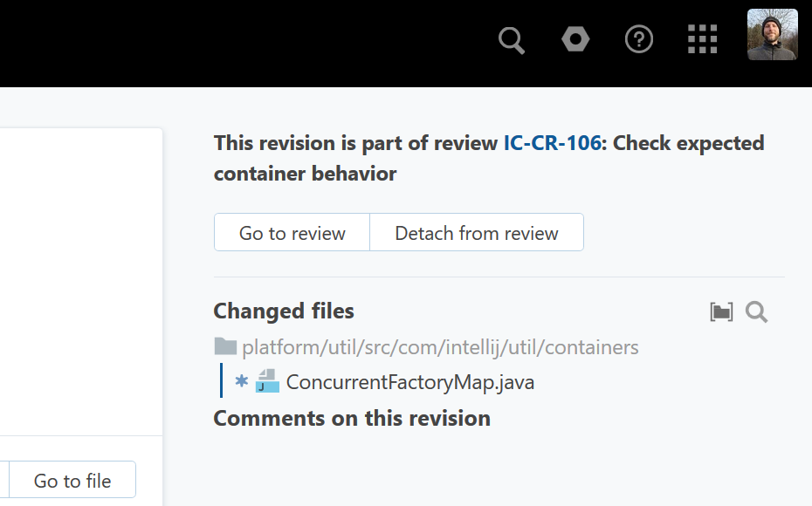Image resolution: width=812 pixels, height=506 pixels.
Task: Click the Comments on this revision heading
Action: click(352, 419)
